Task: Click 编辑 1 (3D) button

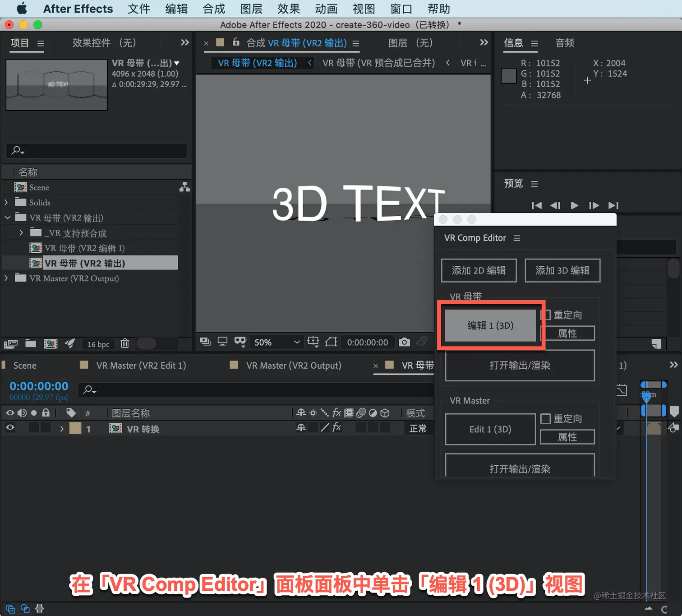Action: 490,325
